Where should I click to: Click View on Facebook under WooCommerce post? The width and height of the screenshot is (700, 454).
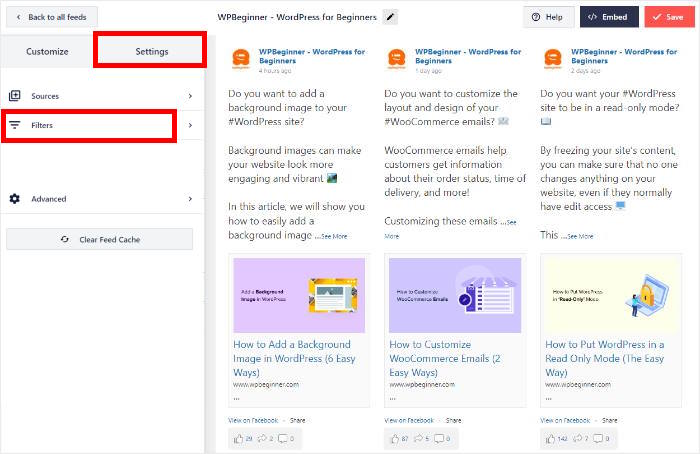click(409, 421)
